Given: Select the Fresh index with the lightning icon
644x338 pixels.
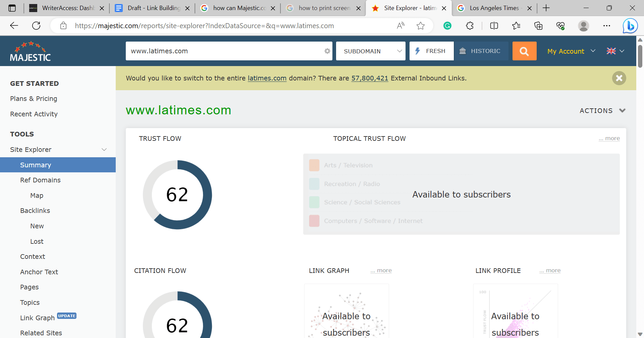Looking at the screenshot, I should coord(431,51).
